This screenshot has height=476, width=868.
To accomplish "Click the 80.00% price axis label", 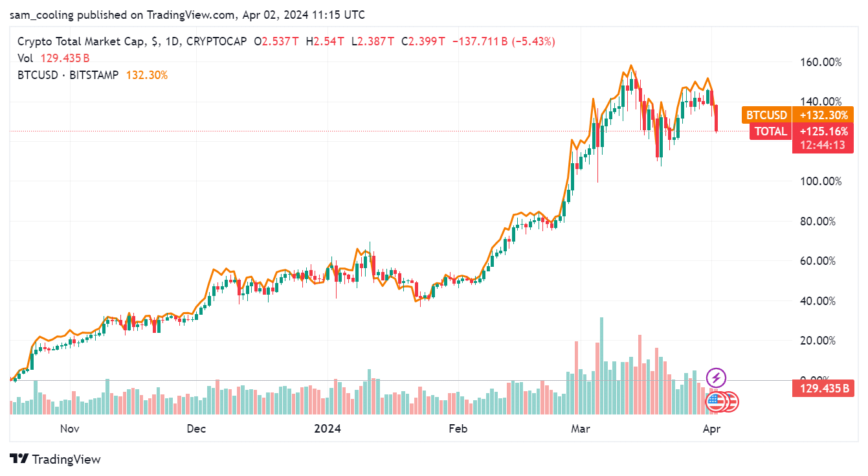I will pos(818,221).
